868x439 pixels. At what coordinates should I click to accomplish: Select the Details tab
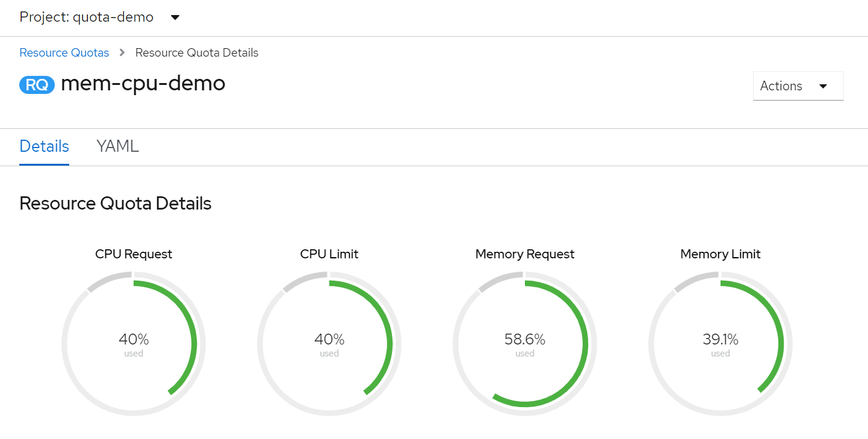[x=44, y=146]
